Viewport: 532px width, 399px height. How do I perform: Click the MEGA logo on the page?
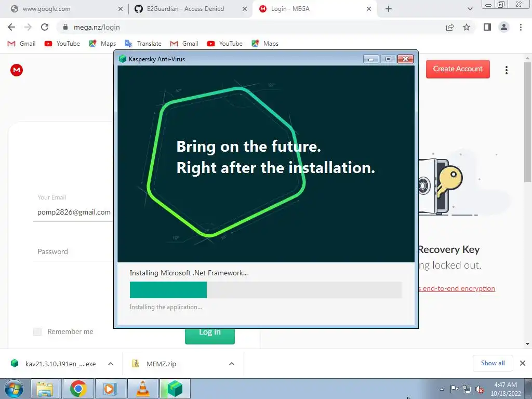pos(17,70)
